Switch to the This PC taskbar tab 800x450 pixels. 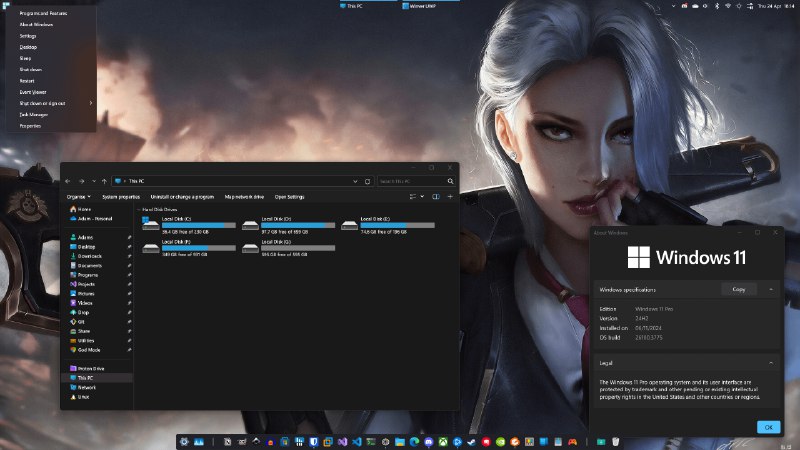pyautogui.click(x=367, y=6)
